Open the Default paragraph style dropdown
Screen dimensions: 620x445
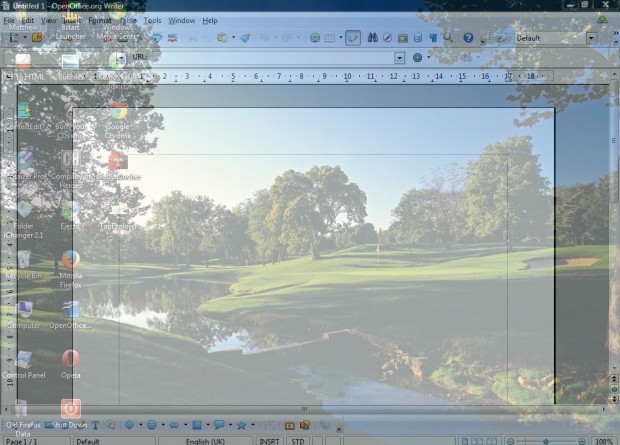tap(592, 38)
